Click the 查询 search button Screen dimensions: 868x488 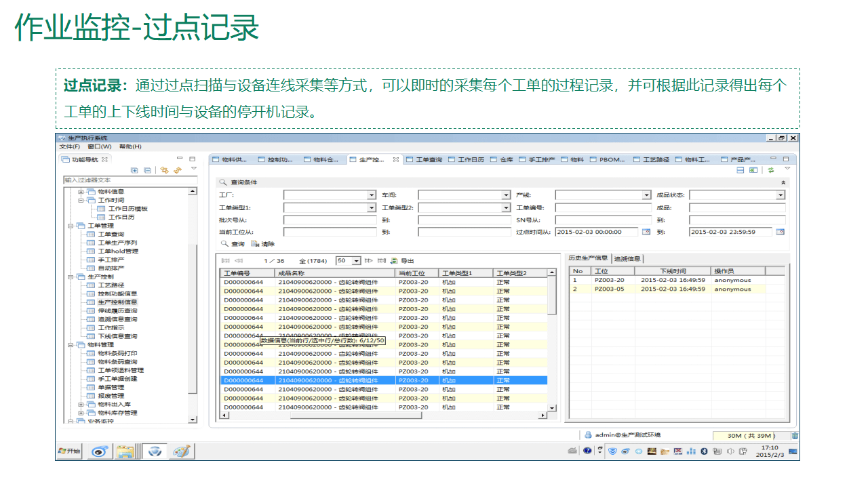coord(233,244)
